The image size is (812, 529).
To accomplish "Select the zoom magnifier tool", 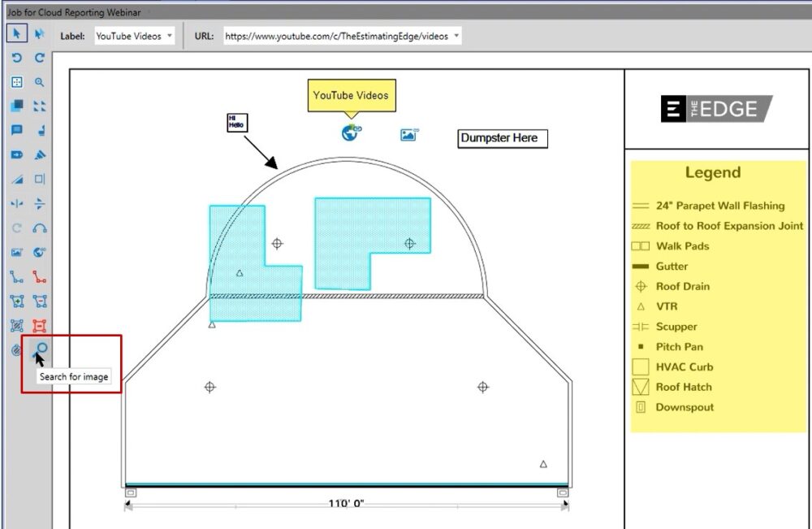I will [x=40, y=82].
